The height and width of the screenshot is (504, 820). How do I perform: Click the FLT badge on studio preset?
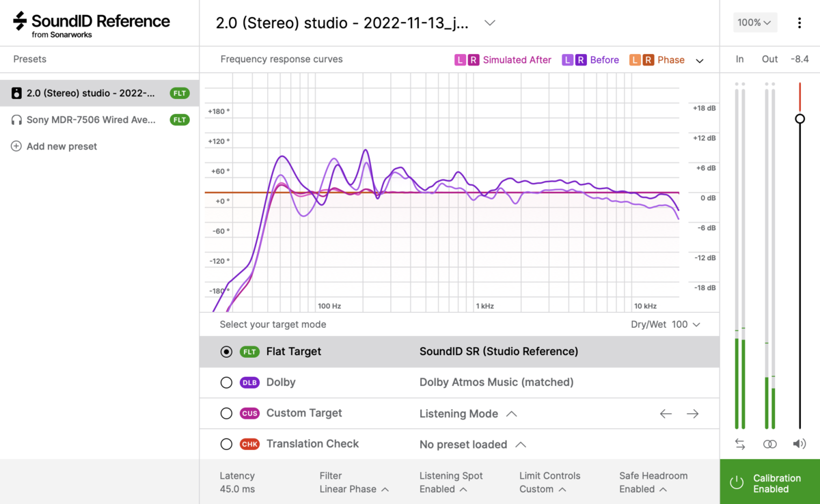[180, 94]
